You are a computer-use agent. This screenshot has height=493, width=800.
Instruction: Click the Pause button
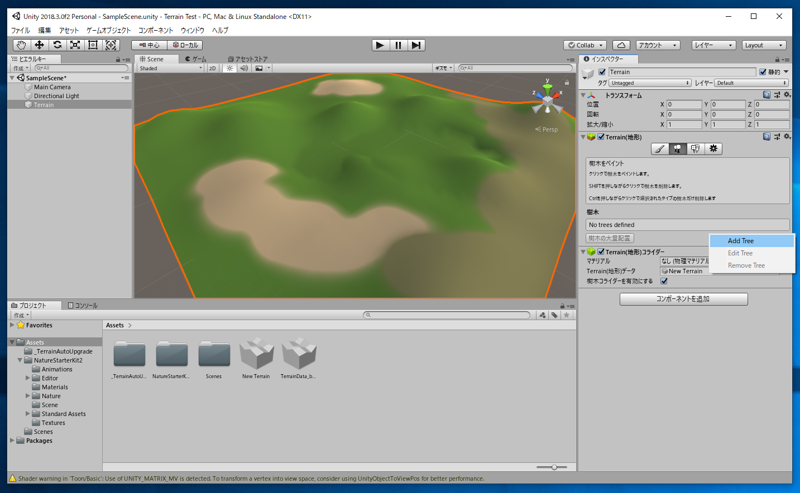click(x=398, y=45)
